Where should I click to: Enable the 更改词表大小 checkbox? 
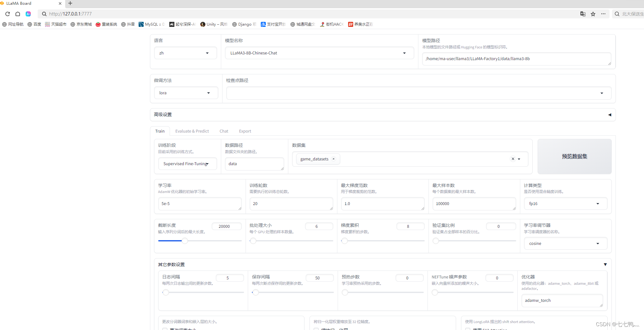point(165,329)
